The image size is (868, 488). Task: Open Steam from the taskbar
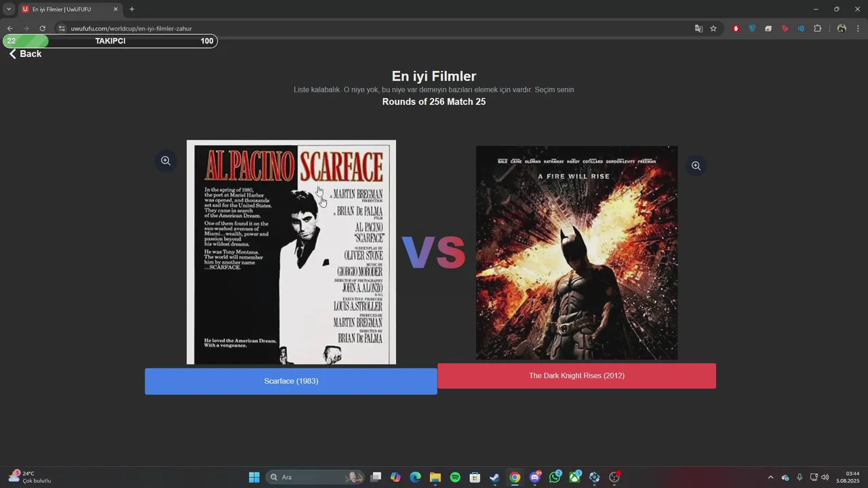point(494,477)
